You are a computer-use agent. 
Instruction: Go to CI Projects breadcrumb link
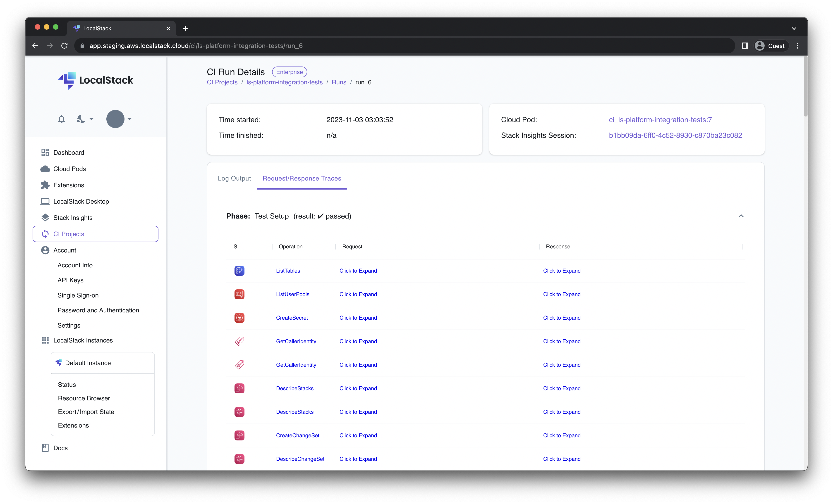[222, 82]
